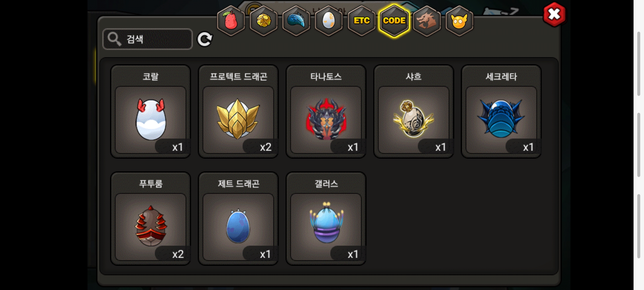Choose the 프로텍트 드래곤 golden egg
This screenshot has width=644, height=290.
tap(238, 111)
